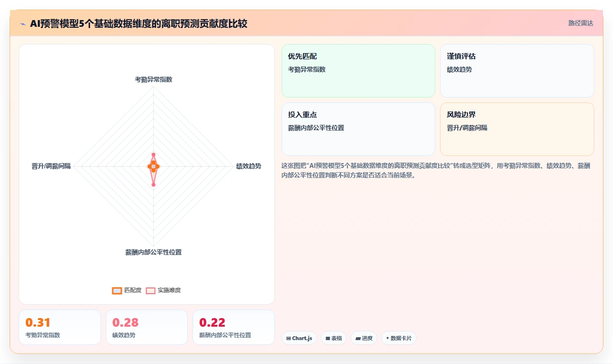Toggle the 实施难度 legend swatch
The height and width of the screenshot is (364, 613).
150,290
